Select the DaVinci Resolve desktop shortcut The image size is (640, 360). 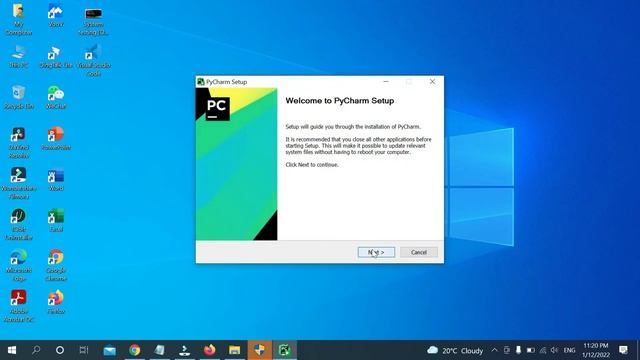(18, 142)
